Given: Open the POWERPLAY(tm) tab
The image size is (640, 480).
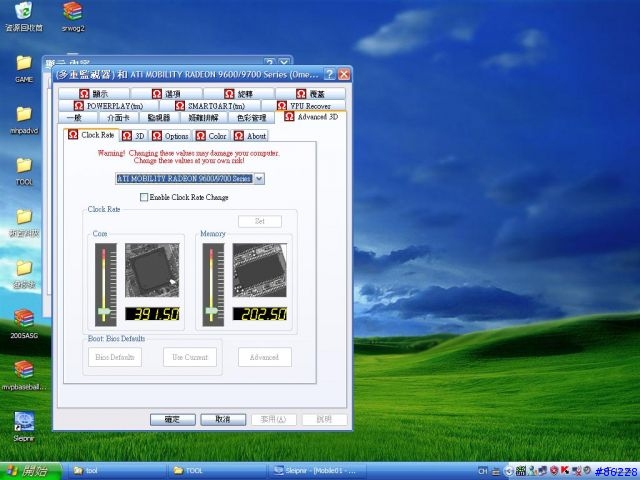Looking at the screenshot, I should (109, 106).
